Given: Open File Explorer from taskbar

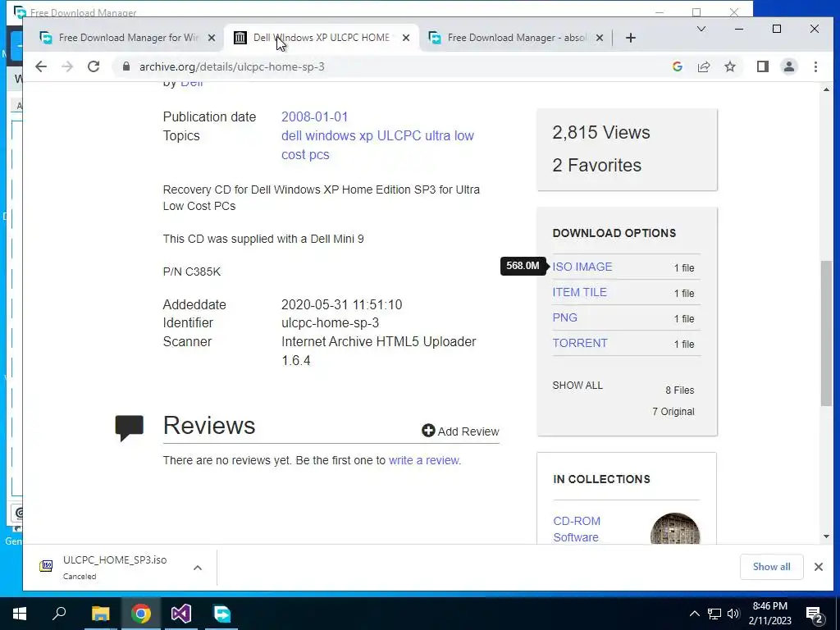Looking at the screenshot, I should coord(100,614).
